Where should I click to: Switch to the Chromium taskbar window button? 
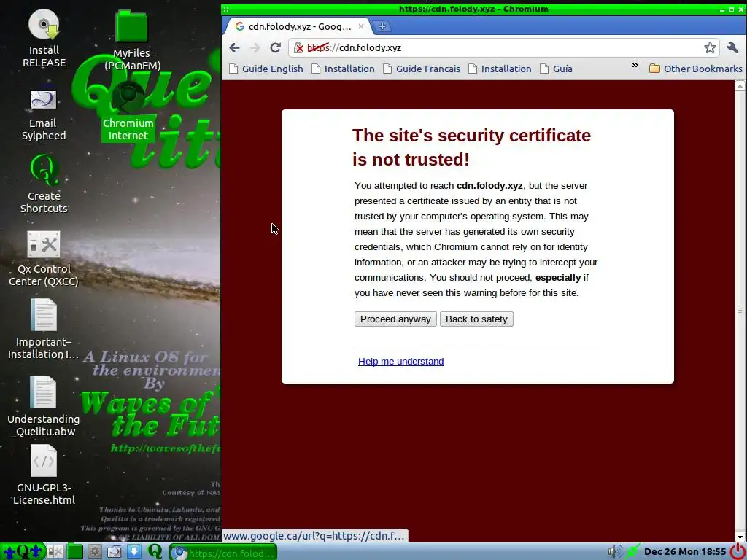coord(223,553)
